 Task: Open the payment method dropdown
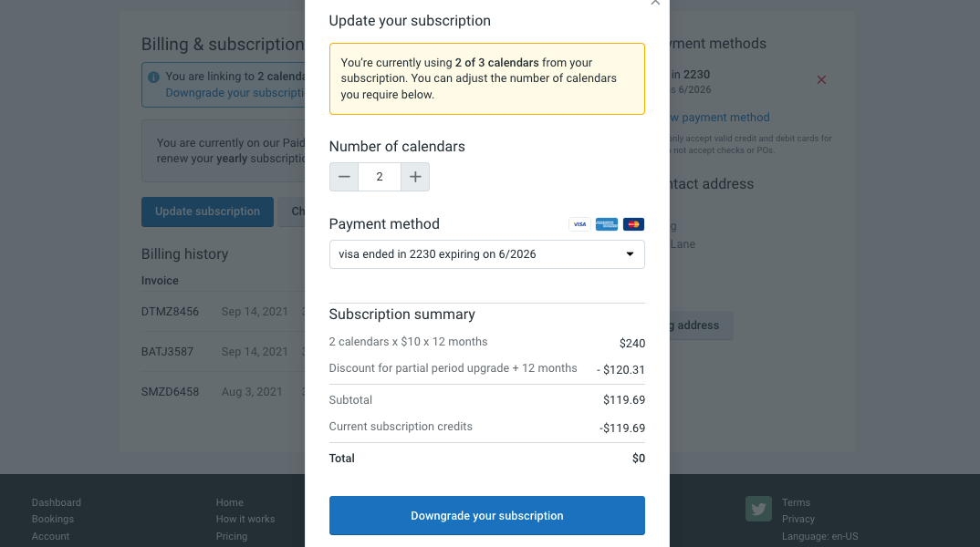[487, 254]
